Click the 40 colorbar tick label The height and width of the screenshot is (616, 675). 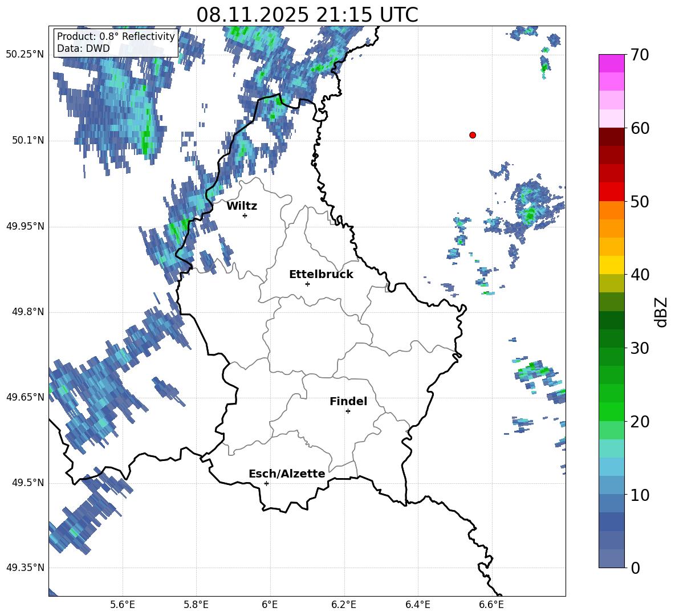click(x=640, y=275)
